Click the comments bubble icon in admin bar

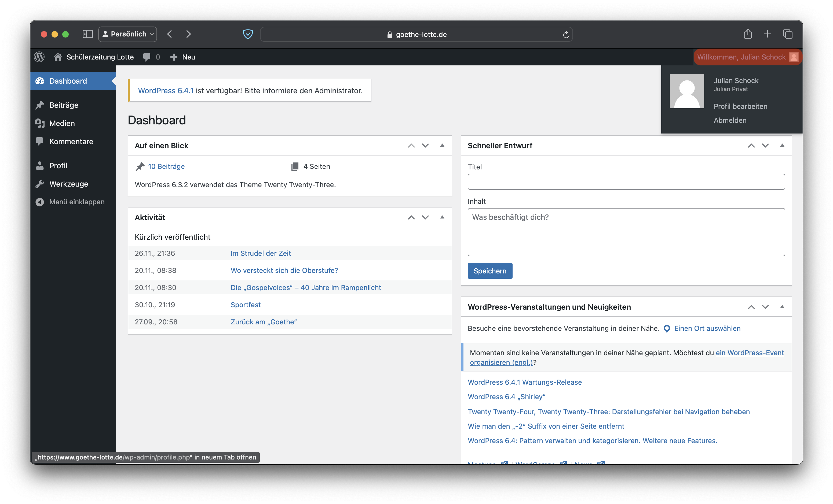click(x=147, y=57)
